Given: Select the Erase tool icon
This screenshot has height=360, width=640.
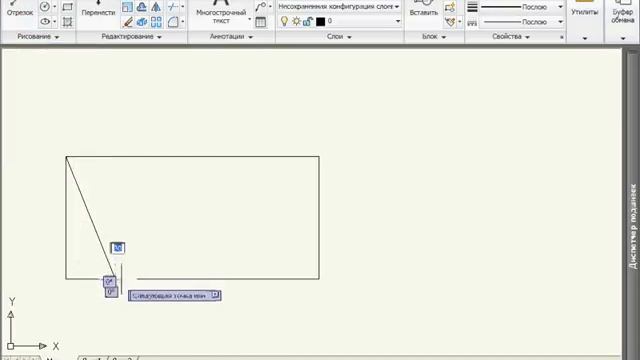Looking at the screenshot, I should [127, 22].
